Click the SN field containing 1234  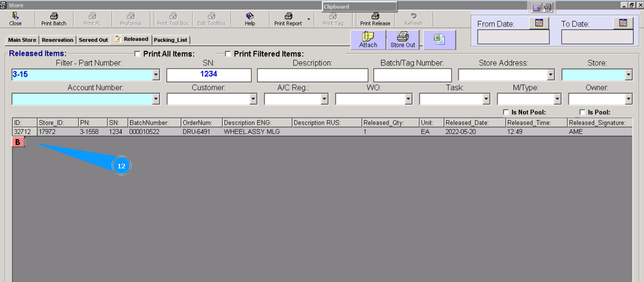(x=209, y=75)
